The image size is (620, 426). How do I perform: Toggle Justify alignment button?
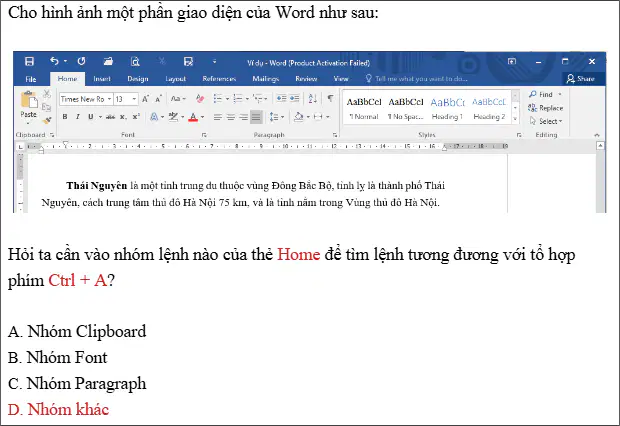point(256,117)
